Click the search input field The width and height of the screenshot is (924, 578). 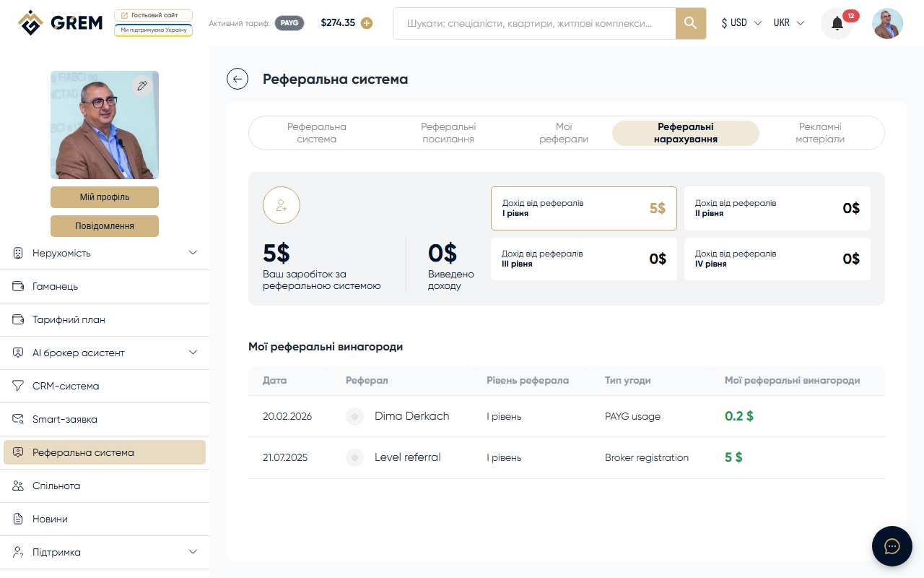tap(534, 23)
